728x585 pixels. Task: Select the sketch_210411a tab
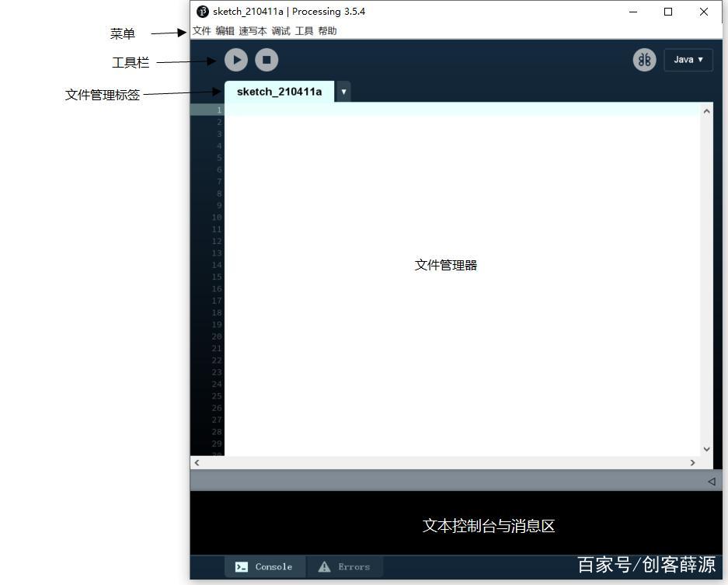click(x=279, y=92)
